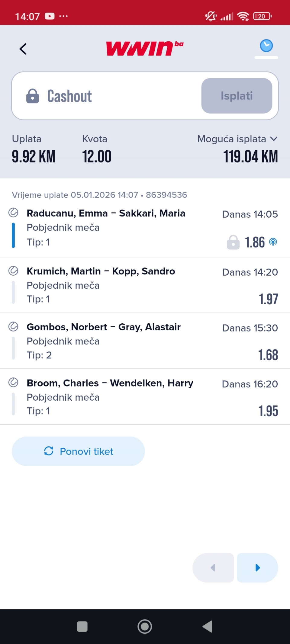Image resolution: width=290 pixels, height=644 pixels.
Task: Tap the Cashout lock icon
Action: click(33, 96)
